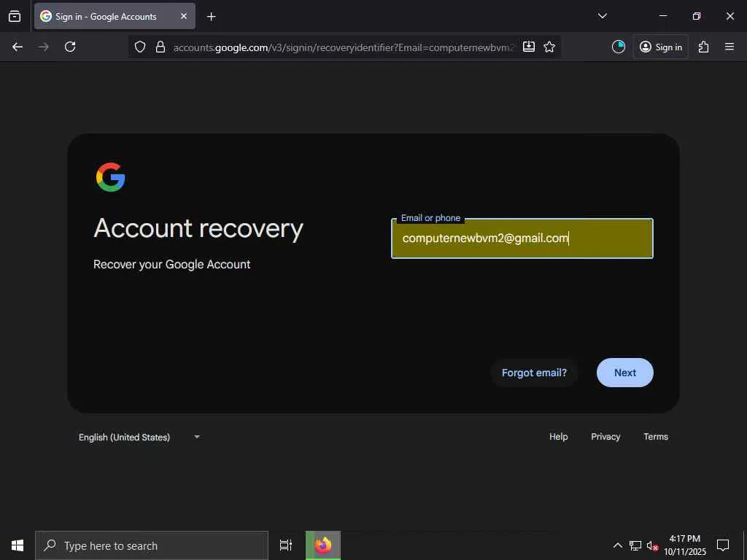This screenshot has height=560, width=747.
Task: Click the Recover your Google Account text
Action: 172,265
